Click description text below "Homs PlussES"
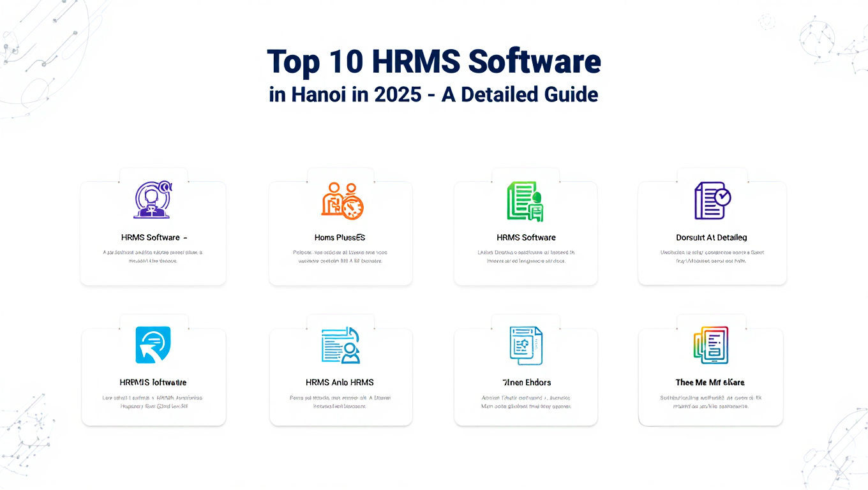This screenshot has height=490, width=868. [340, 256]
